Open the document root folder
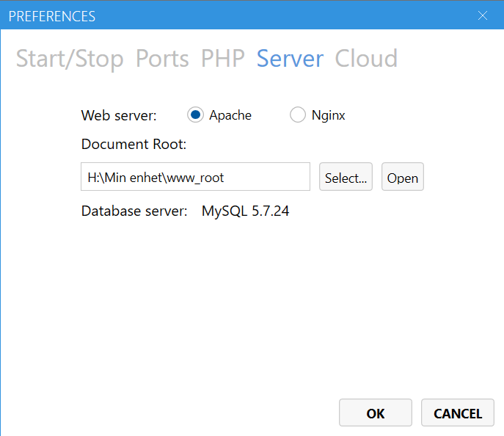Viewport: 504px width, 436px height. coord(402,178)
